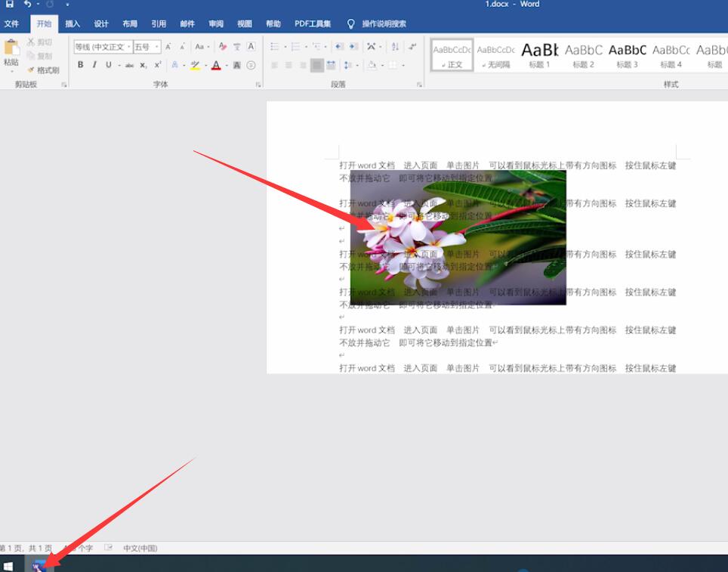Image resolution: width=728 pixels, height=572 pixels.
Task: Open the bullet list dropdown arrow
Action: coord(285,46)
